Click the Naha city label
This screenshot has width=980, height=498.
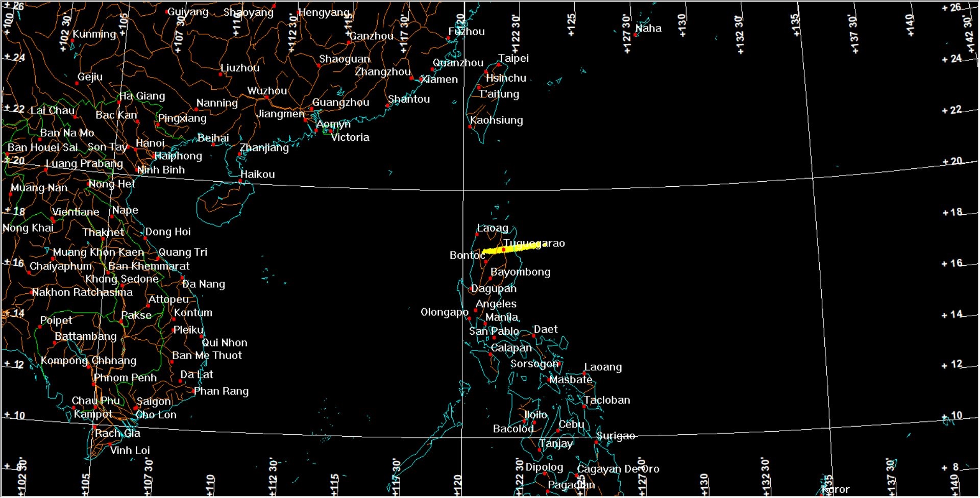point(648,29)
